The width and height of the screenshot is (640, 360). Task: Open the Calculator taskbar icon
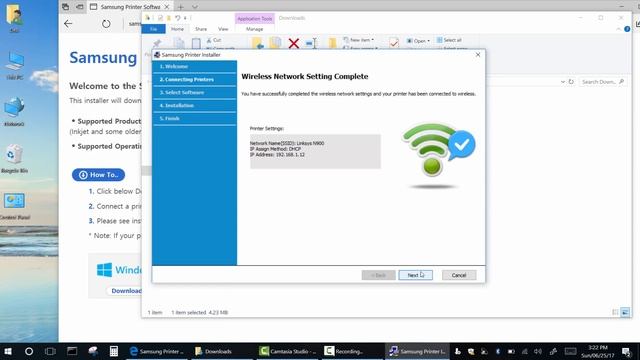coord(114,351)
